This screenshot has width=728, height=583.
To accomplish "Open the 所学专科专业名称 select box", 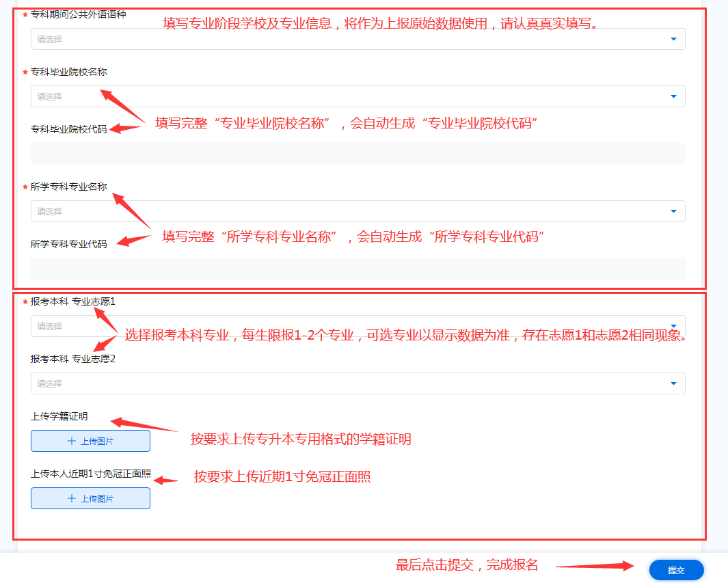I will tap(342, 211).
